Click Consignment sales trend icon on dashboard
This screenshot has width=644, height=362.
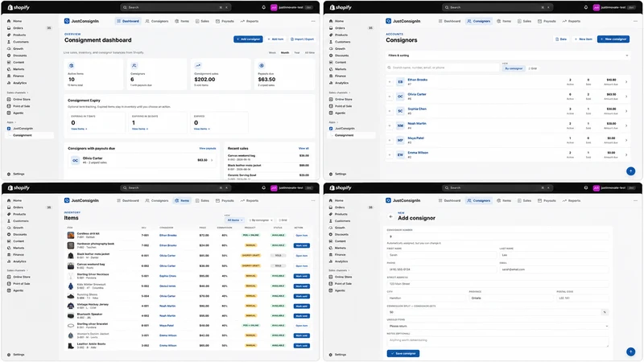pyautogui.click(x=198, y=66)
